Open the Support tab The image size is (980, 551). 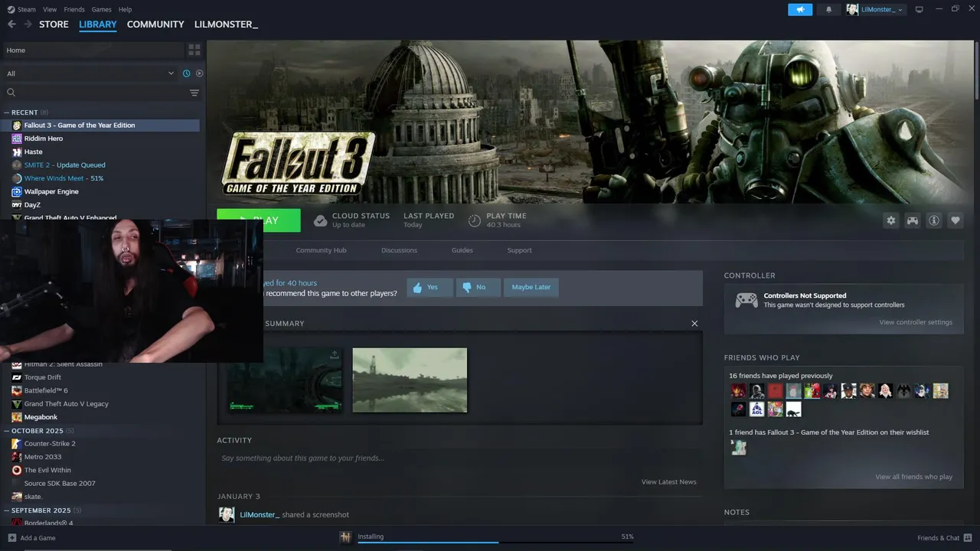click(519, 250)
